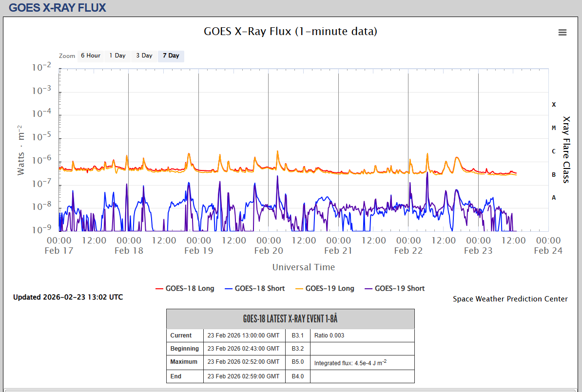Image resolution: width=582 pixels, height=392 pixels.
Task: Click the Xray Flare Class axis title
Action: pos(566,149)
